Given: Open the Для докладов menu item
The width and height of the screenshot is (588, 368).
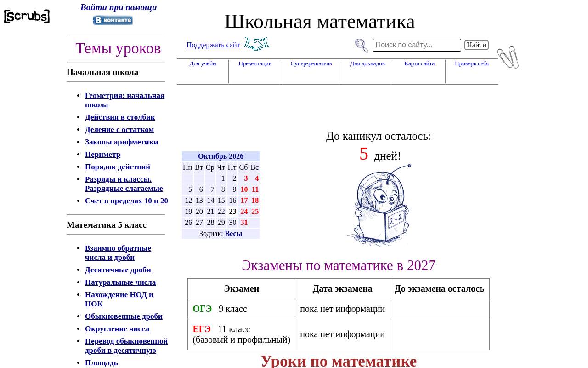Looking at the screenshot, I should pyautogui.click(x=367, y=63).
